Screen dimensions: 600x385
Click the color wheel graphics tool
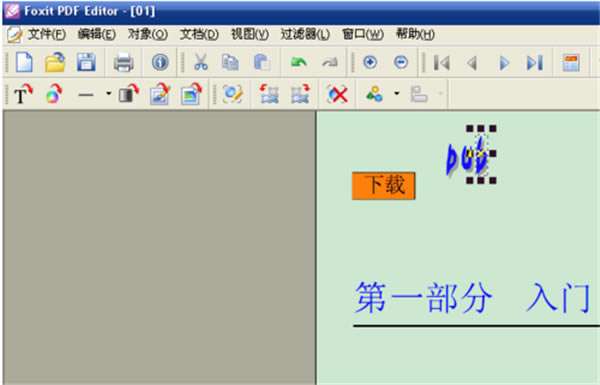(54, 94)
